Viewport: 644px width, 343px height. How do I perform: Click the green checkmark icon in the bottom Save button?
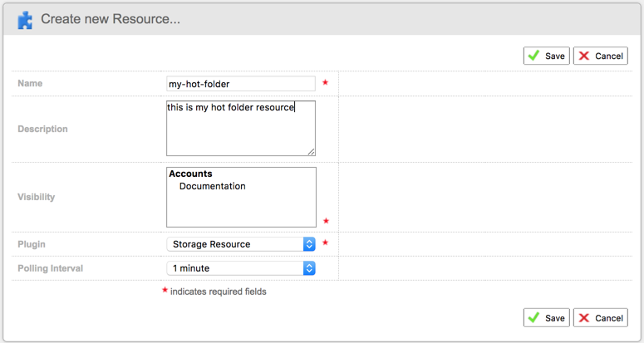click(x=533, y=317)
